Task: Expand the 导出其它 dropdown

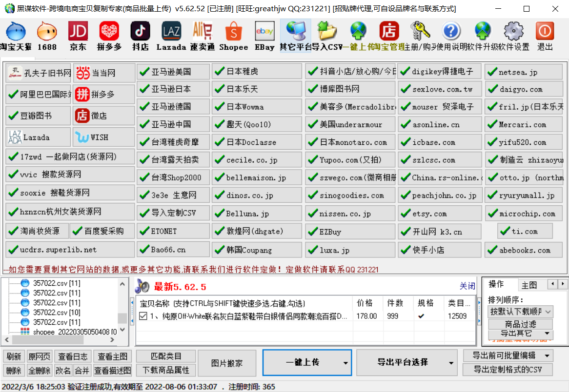Action: [x=520, y=333]
